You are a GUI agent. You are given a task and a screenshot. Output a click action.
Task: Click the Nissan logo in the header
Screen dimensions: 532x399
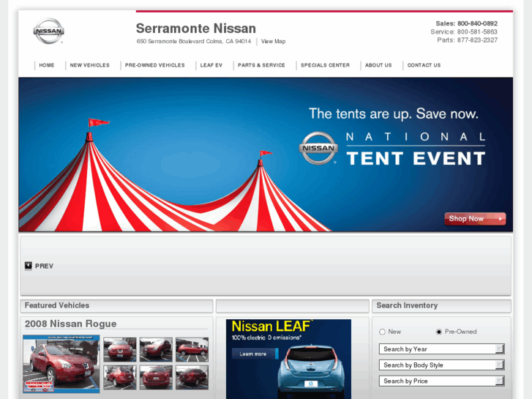49,31
